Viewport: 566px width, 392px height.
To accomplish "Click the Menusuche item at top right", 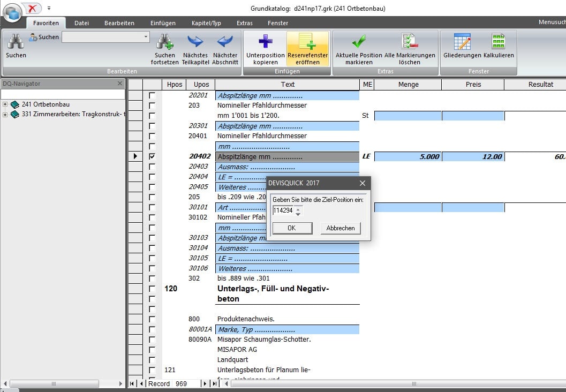I will pos(552,22).
